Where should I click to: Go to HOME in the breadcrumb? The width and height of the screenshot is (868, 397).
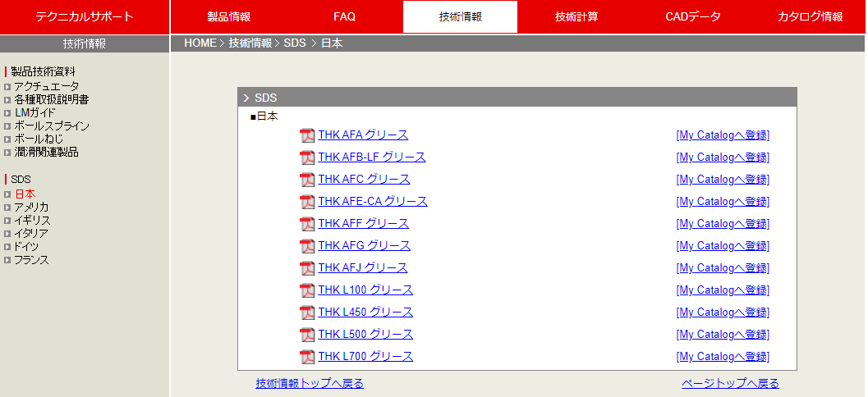pyautogui.click(x=200, y=43)
